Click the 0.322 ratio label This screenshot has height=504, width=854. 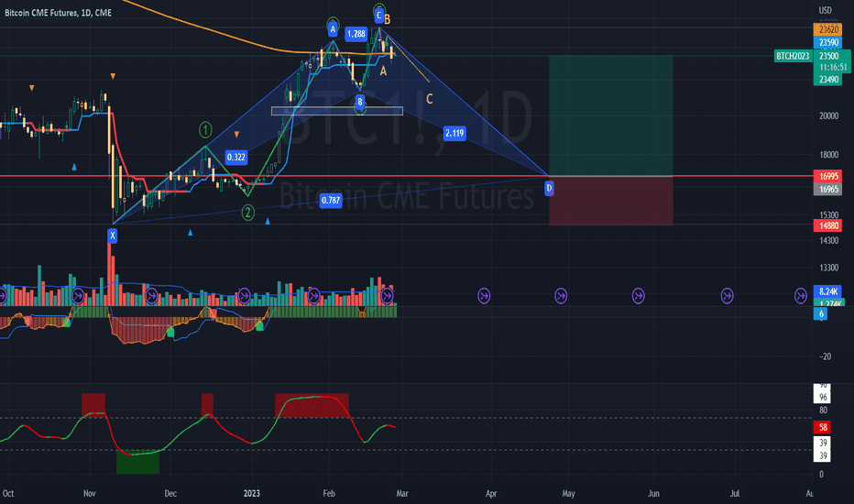(235, 157)
